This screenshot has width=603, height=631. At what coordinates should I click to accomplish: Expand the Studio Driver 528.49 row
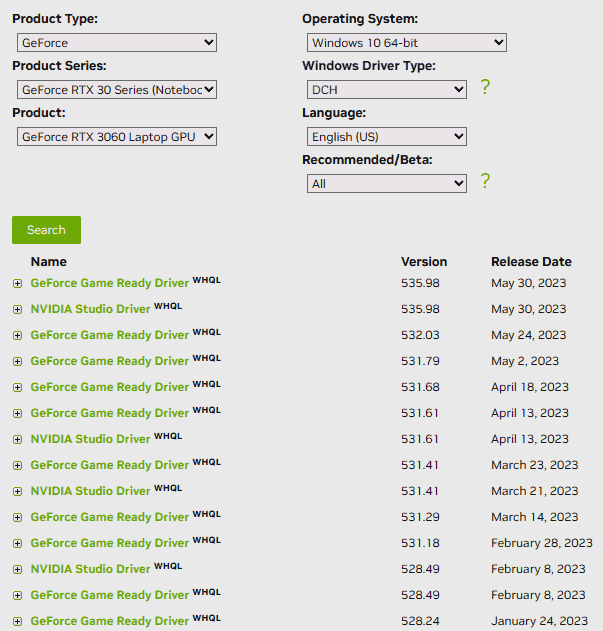click(x=17, y=569)
